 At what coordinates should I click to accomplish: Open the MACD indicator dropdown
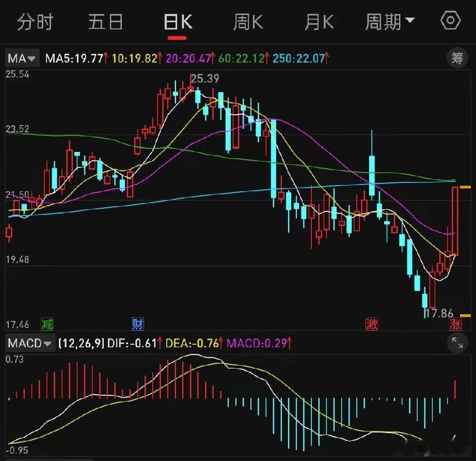click(x=30, y=343)
